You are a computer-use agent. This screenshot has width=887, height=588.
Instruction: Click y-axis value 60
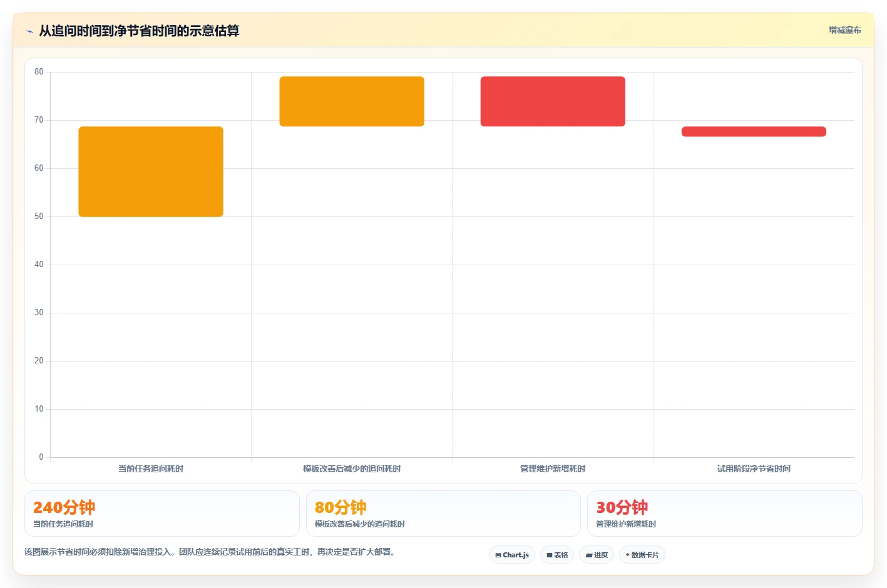point(39,168)
